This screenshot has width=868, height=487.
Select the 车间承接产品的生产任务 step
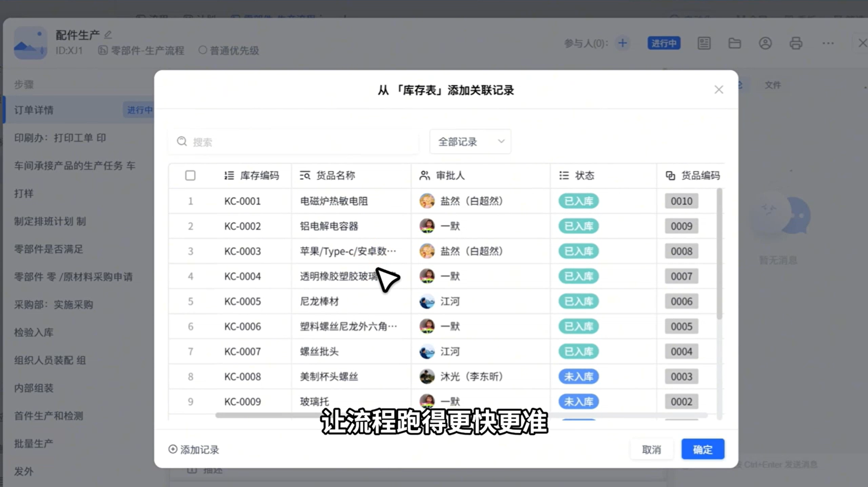75,165
